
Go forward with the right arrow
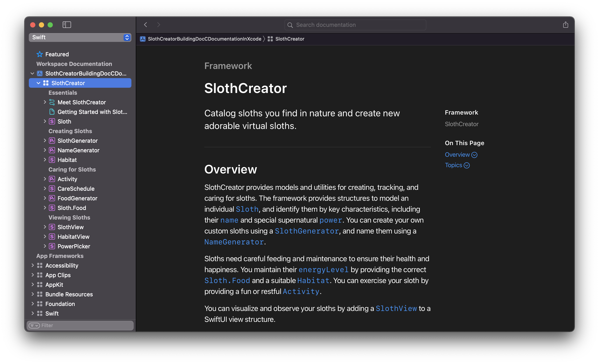(x=159, y=25)
